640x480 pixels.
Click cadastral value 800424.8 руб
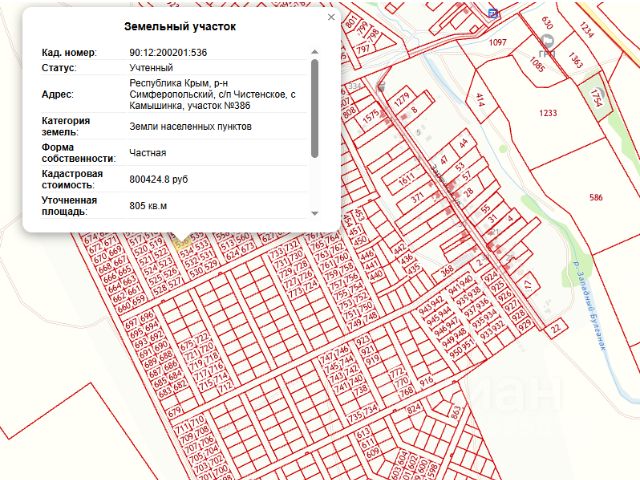[x=158, y=179]
